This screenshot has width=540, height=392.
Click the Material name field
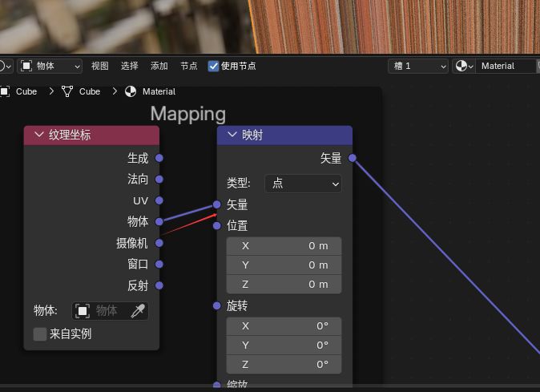[x=505, y=66]
